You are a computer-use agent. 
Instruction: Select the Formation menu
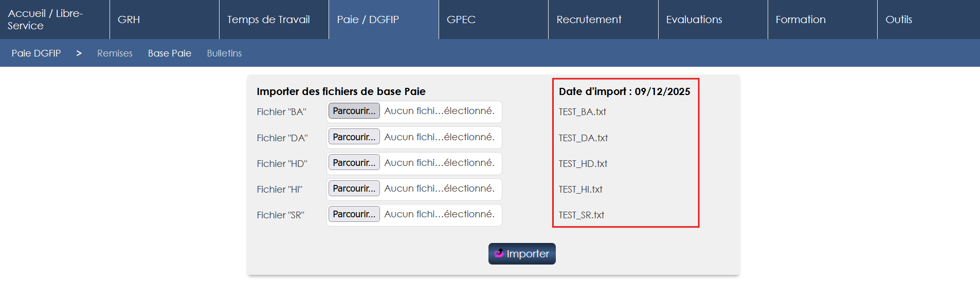(801, 20)
